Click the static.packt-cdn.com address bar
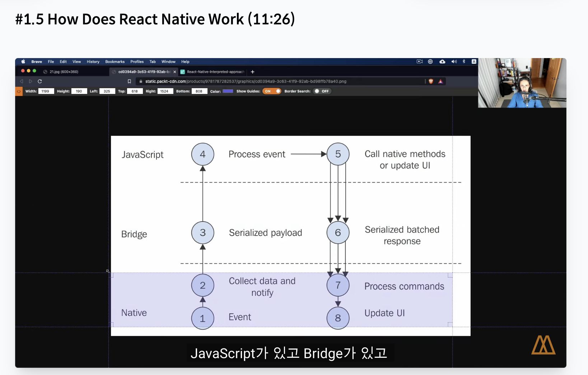588x375 pixels. (x=246, y=81)
